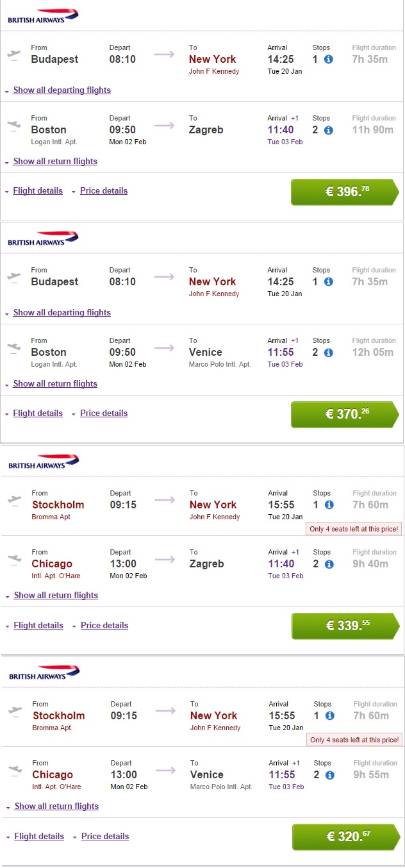The height and width of the screenshot is (868, 405).
Task: Click British Airways logo in the €339.55 offer
Action: point(44,462)
